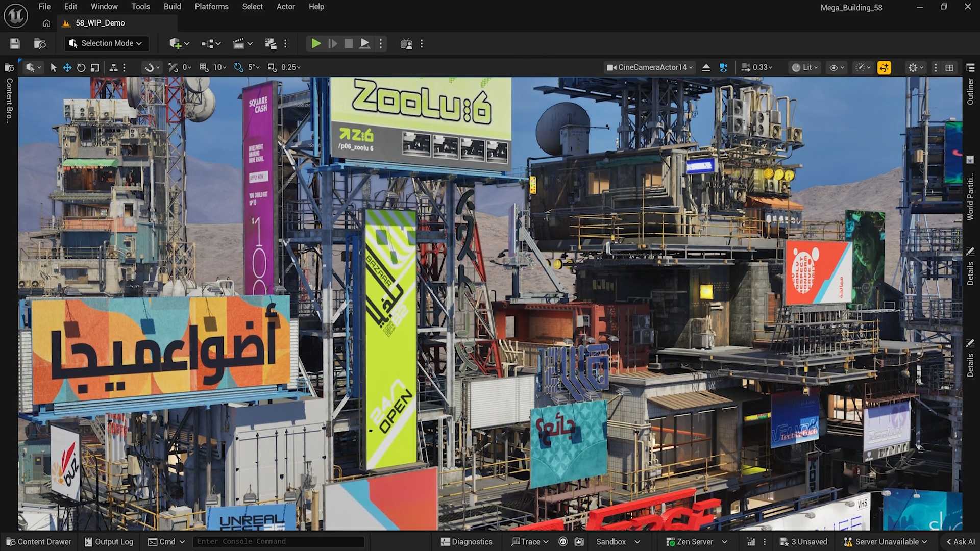Click the 3 Unsaved indicator
This screenshot has height=551, width=980.
tap(804, 542)
